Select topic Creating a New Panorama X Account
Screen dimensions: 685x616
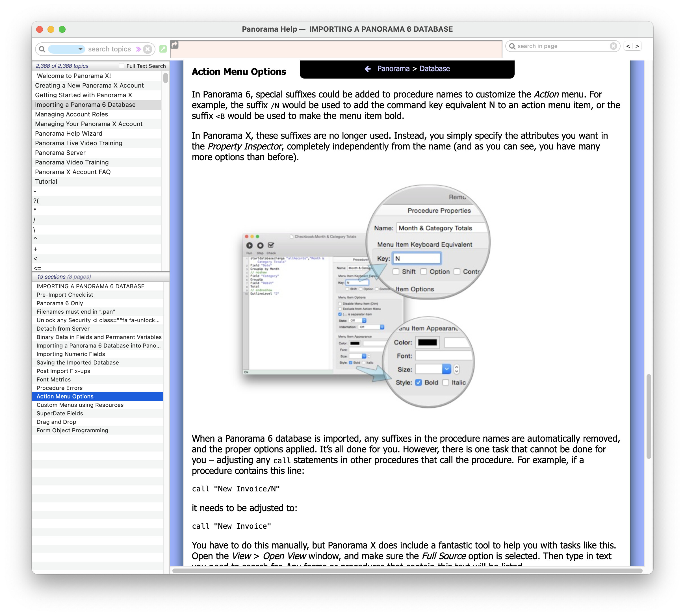pos(97,85)
